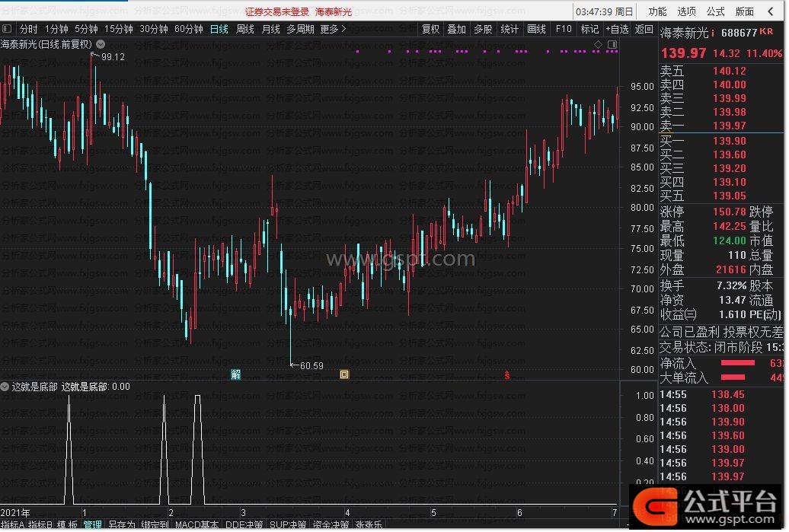Click the clock display 03:47:39 周日
Screen dimensions: 789x532
(605, 11)
